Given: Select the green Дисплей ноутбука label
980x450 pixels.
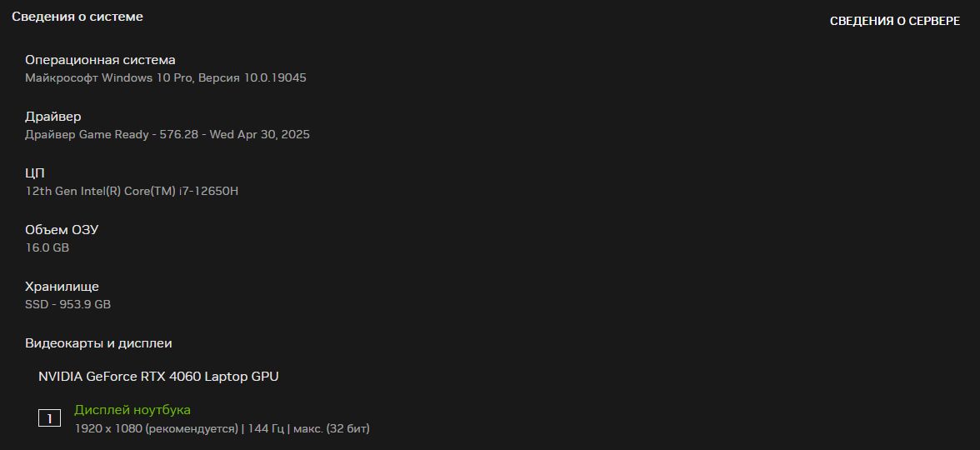Looking at the screenshot, I should tap(132, 410).
